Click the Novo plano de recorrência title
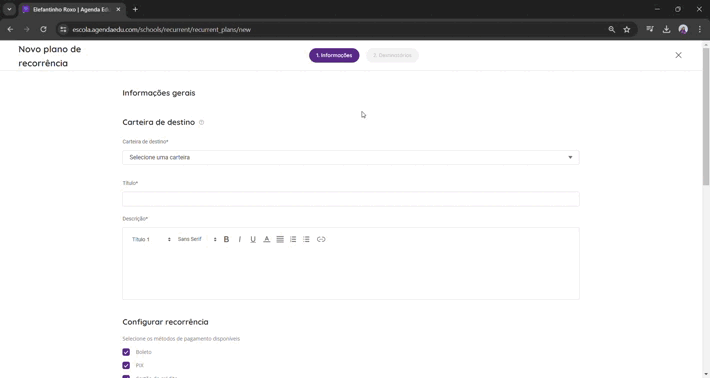The height and width of the screenshot is (378, 710). (x=50, y=56)
